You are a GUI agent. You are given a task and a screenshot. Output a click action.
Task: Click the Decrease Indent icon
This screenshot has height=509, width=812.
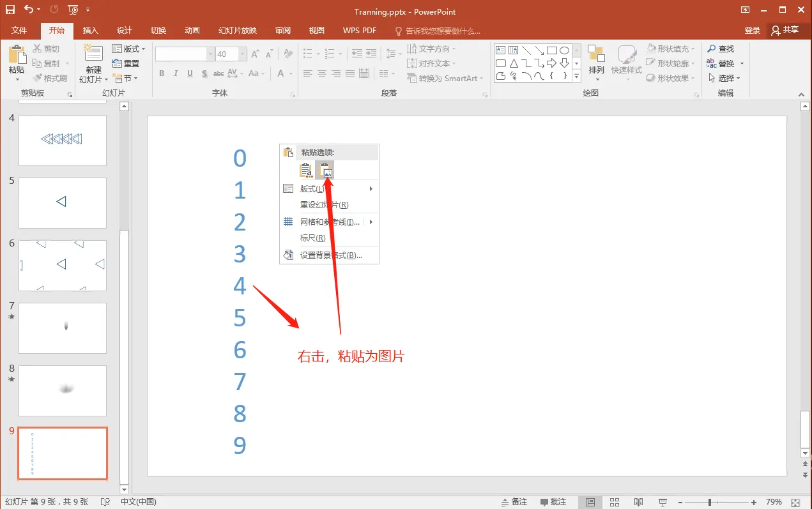(356, 54)
